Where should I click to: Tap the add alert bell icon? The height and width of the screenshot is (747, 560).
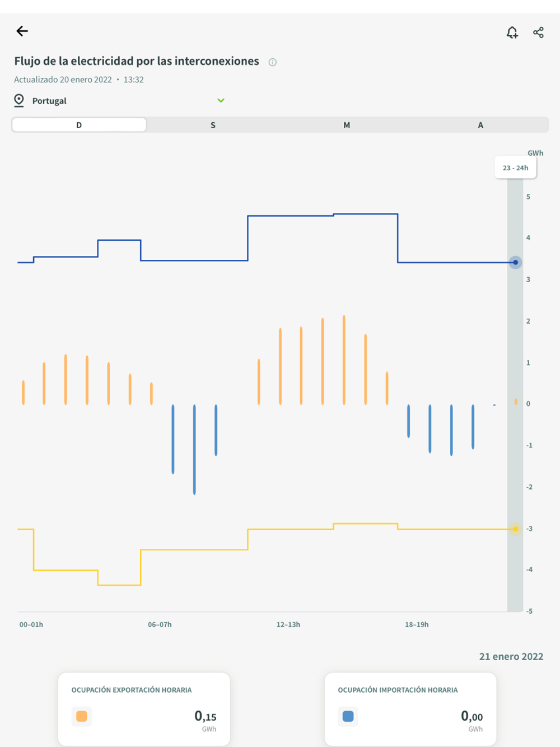pyautogui.click(x=512, y=32)
